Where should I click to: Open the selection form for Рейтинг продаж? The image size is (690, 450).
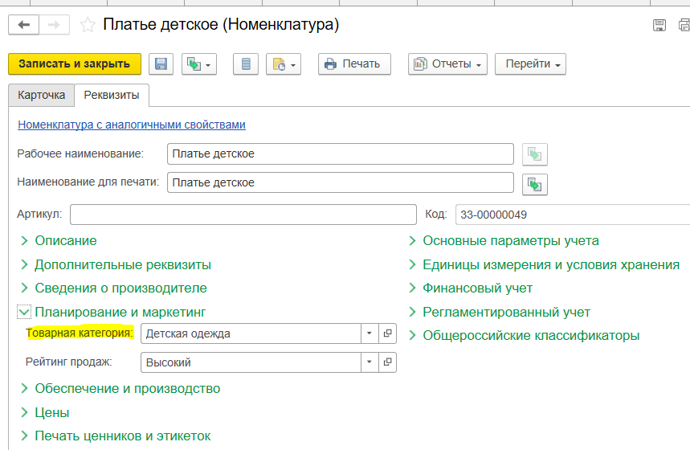388,363
